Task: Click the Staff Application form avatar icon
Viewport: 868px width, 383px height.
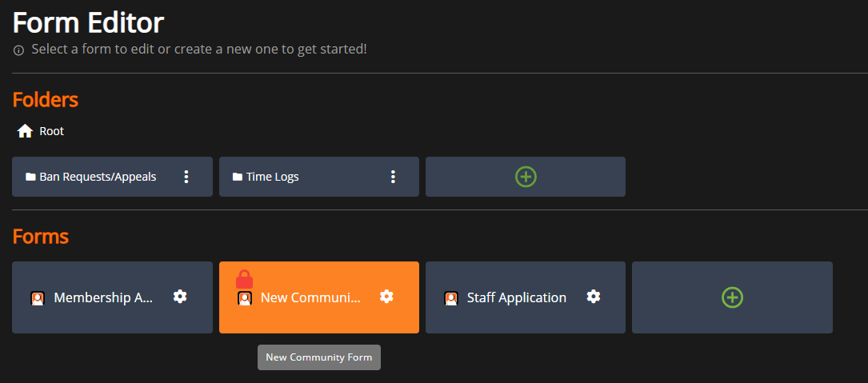Action: coord(451,298)
